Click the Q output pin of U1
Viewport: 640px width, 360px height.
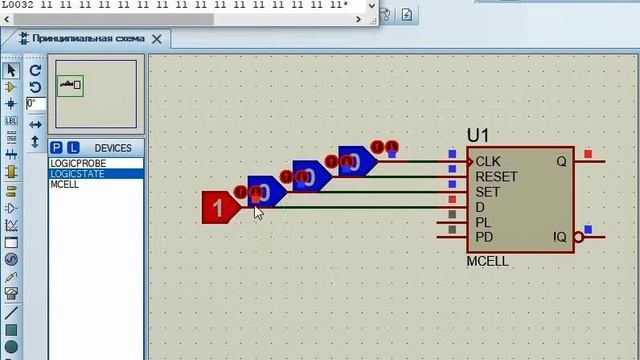589,162
